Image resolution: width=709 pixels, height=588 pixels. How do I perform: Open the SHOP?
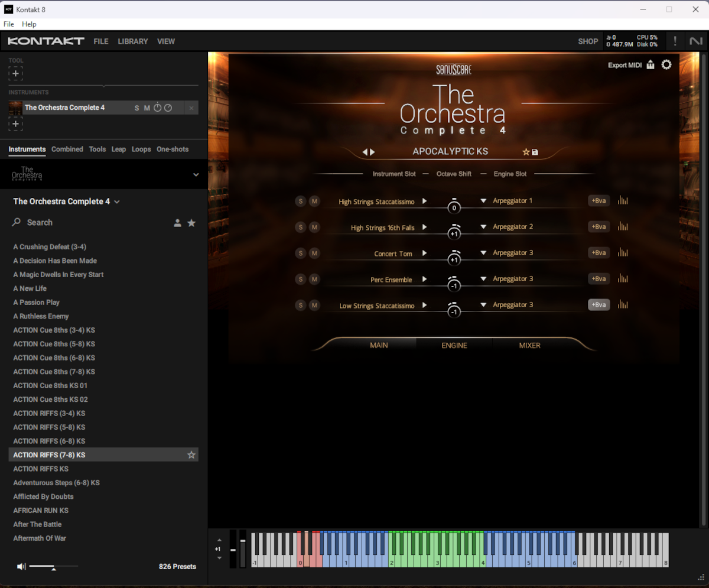(x=588, y=41)
